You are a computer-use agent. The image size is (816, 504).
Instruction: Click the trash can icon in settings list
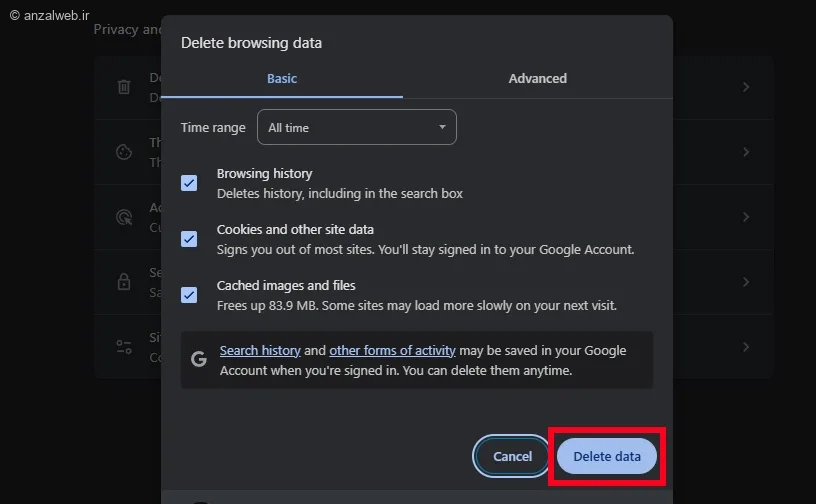[124, 87]
